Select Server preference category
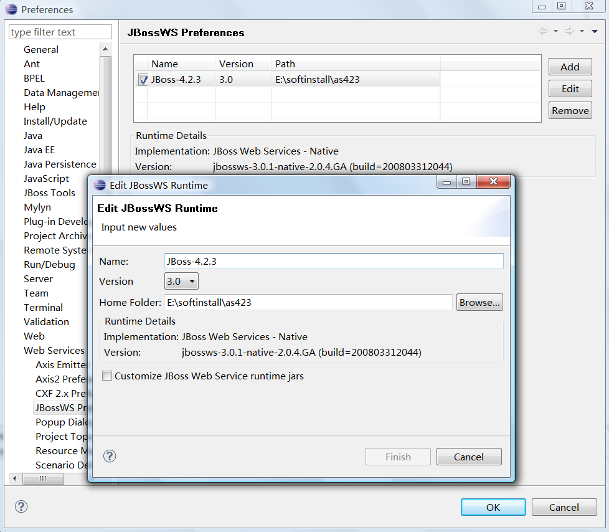Image resolution: width=609 pixels, height=532 pixels. pos(38,279)
